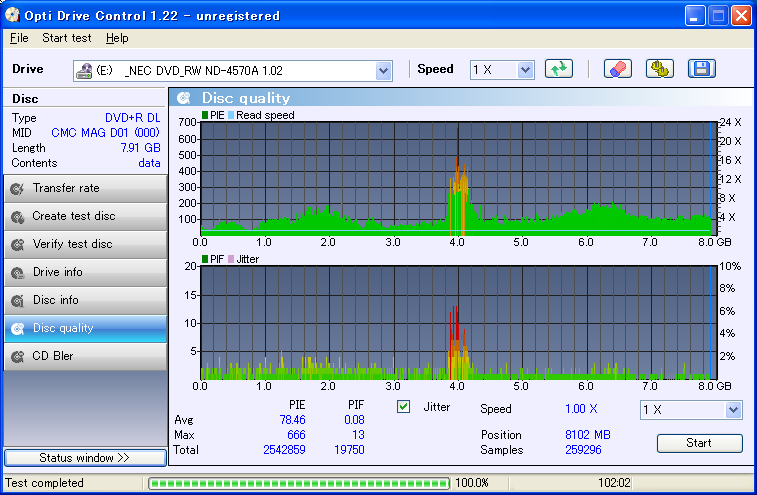Image resolution: width=757 pixels, height=495 pixels.
Task: Open the Transfer rate panel
Action: coord(85,188)
